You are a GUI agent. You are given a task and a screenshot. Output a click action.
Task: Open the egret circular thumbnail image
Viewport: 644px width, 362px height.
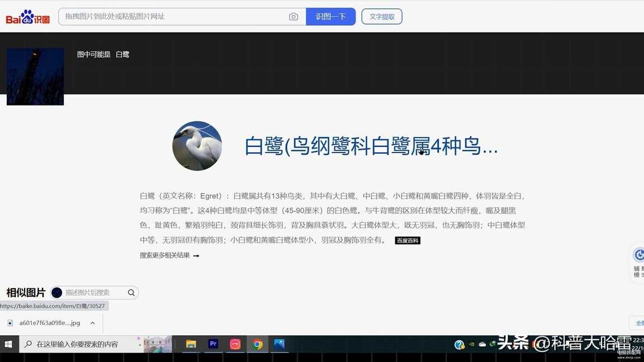197,146
